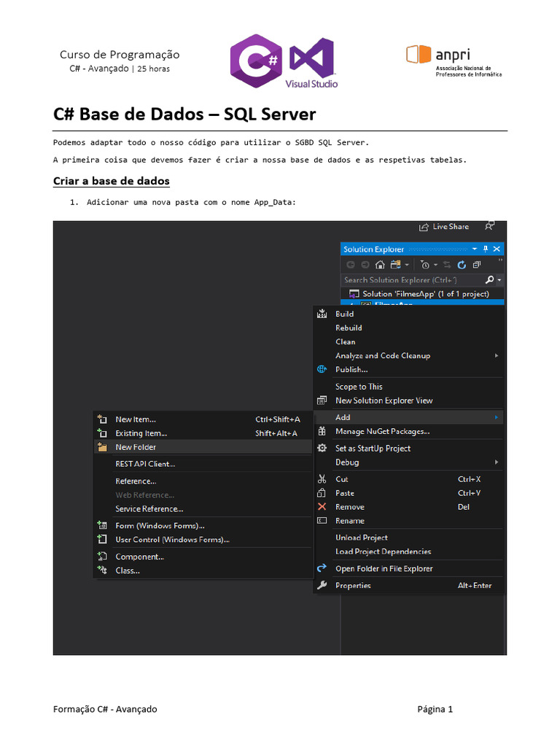Click the Paste clipboard icon
The width and height of the screenshot is (560, 747).
(322, 493)
